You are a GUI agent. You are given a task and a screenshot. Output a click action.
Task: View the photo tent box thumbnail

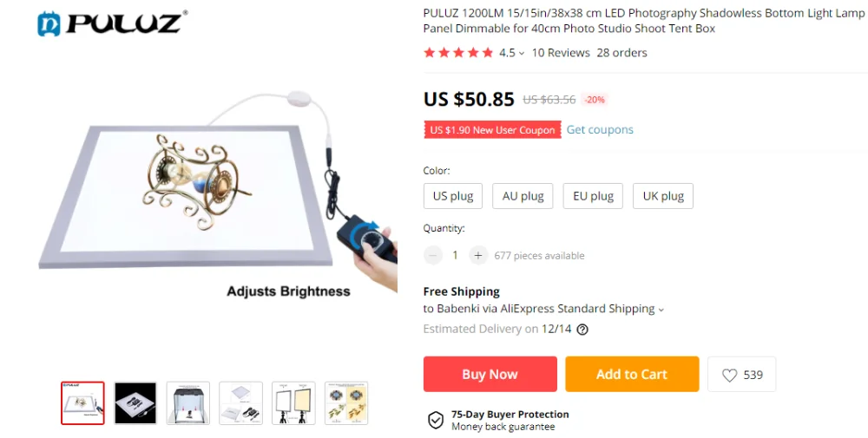click(x=188, y=403)
